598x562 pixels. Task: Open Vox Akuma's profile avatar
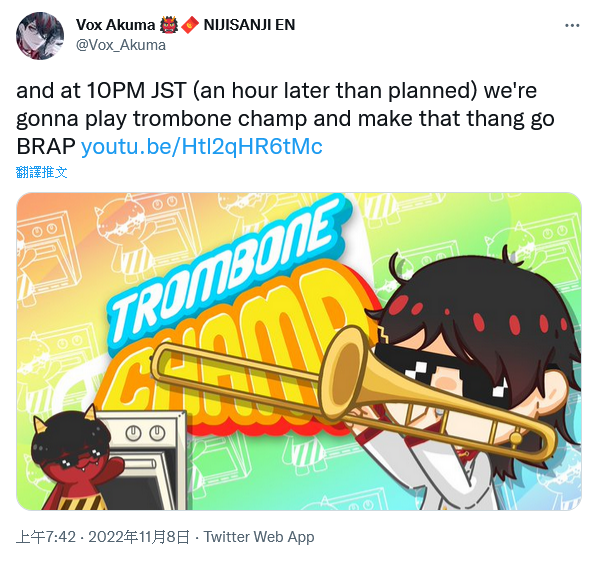pos(40,35)
